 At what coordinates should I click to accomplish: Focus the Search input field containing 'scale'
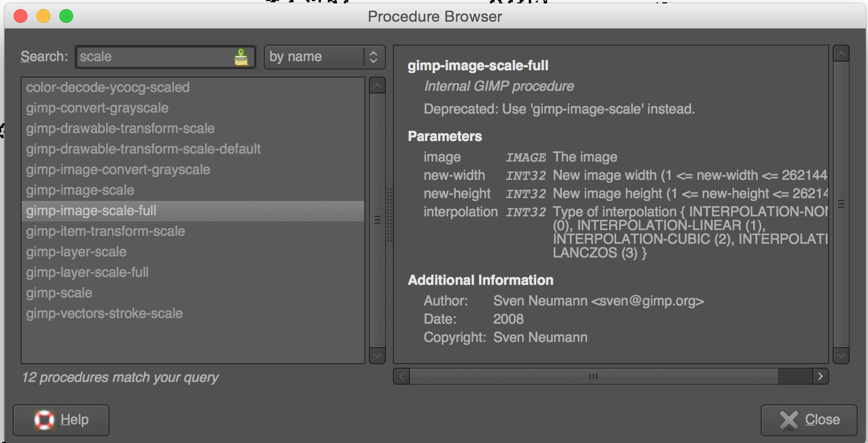click(166, 57)
